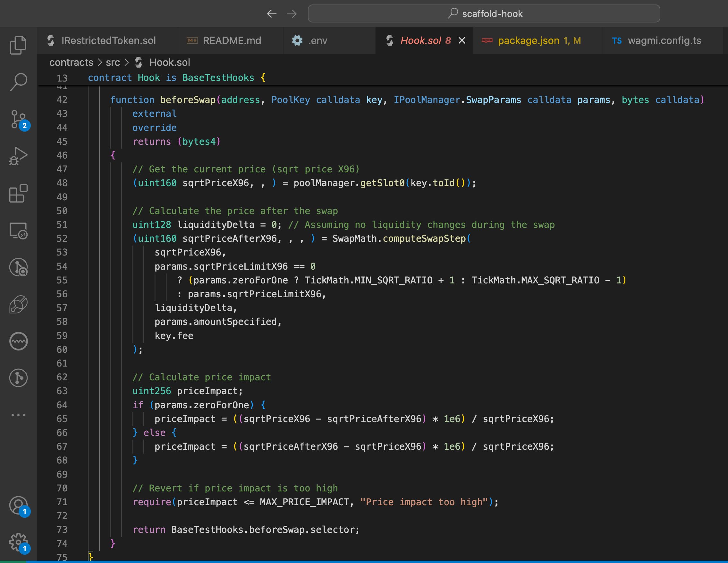Click params.amountSpecified on line 58

point(216,322)
